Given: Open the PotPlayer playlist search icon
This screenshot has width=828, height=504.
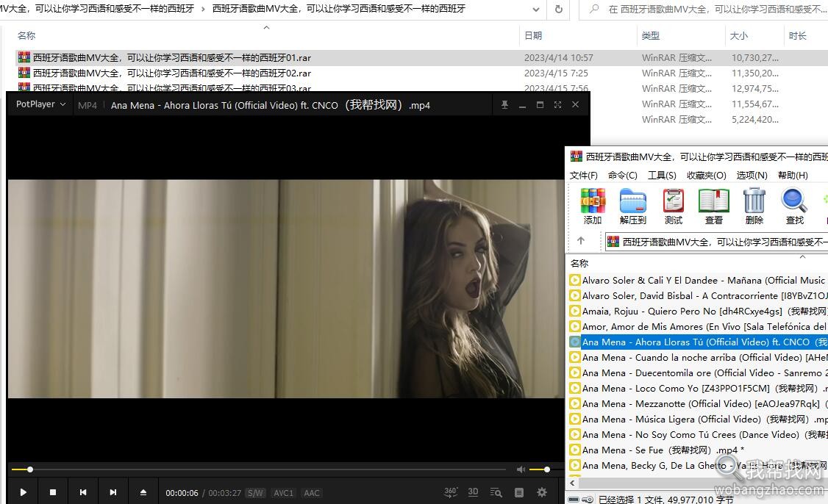Looking at the screenshot, I should [x=496, y=492].
